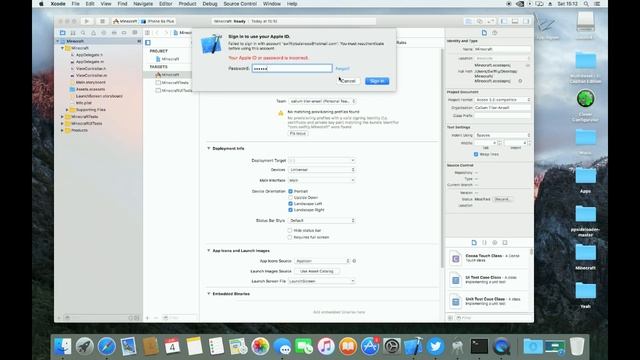
Task: Open the debug navigator icon
Action: (114, 33)
